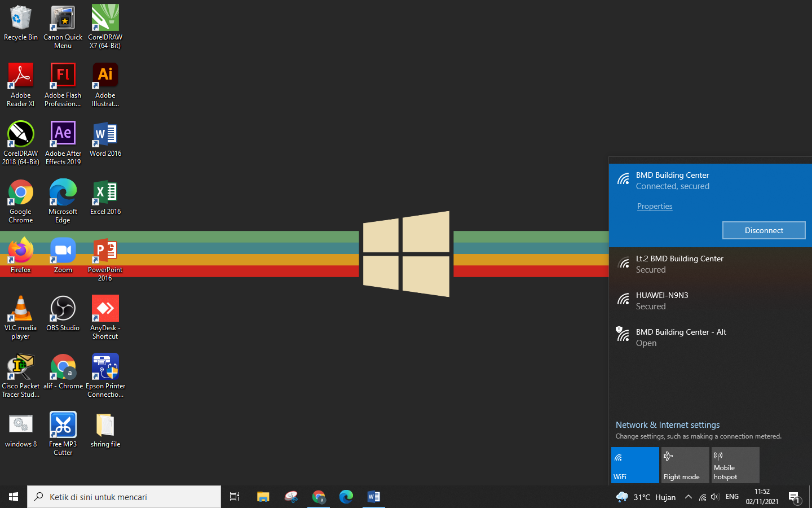Open Properties of the connected network
This screenshot has width=812, height=508.
(x=655, y=206)
